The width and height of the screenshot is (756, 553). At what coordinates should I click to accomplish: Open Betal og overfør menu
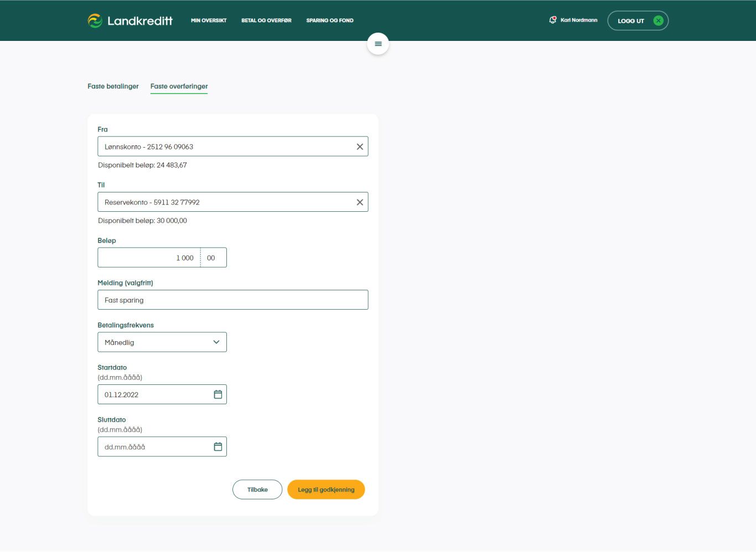tap(266, 20)
